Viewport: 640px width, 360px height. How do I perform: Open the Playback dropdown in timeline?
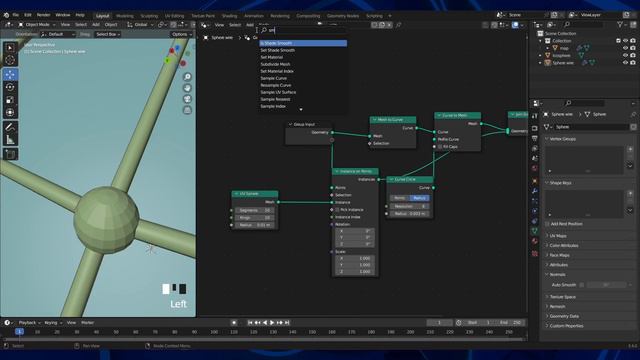[x=29, y=323]
